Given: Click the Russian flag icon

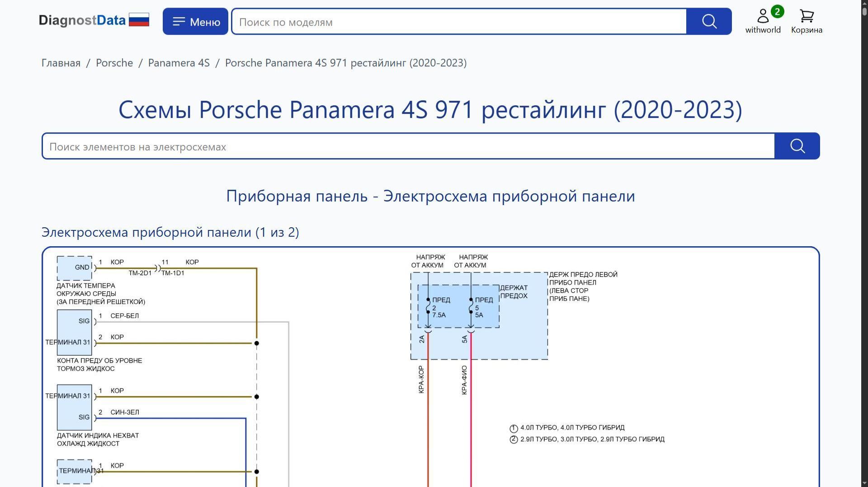Looking at the screenshot, I should (x=139, y=20).
